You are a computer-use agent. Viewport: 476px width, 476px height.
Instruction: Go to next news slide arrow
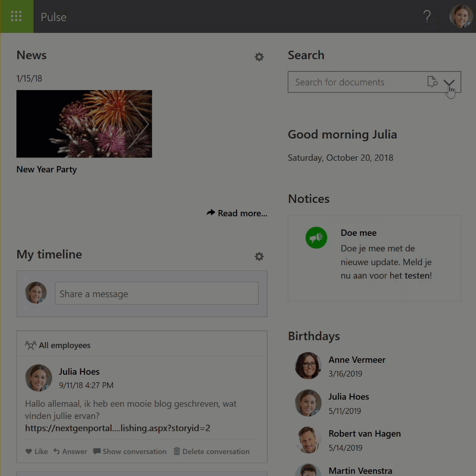(x=139, y=124)
